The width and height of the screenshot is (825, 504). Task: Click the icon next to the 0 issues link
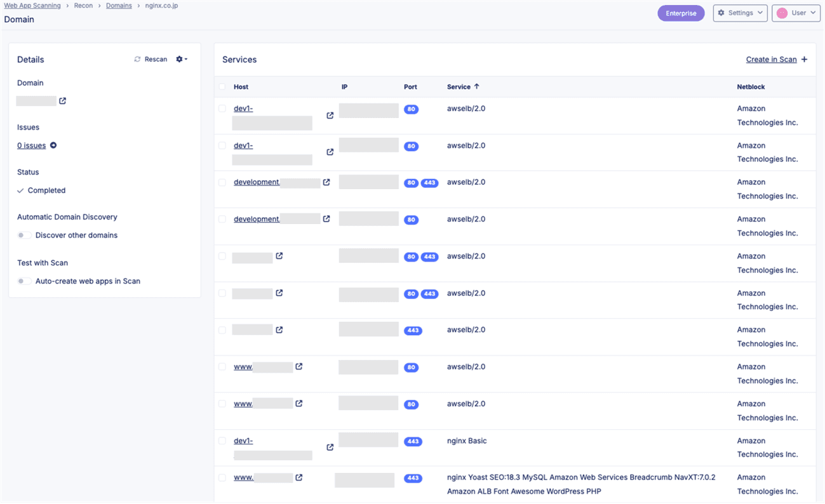[53, 145]
